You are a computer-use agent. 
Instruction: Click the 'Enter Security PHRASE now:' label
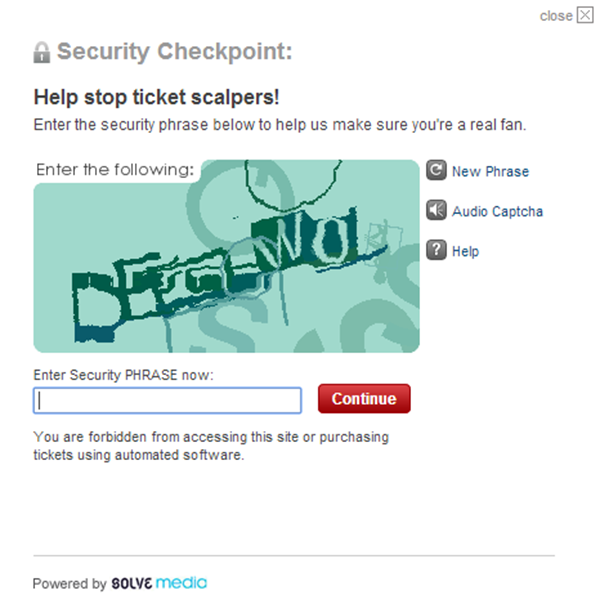[x=124, y=375]
